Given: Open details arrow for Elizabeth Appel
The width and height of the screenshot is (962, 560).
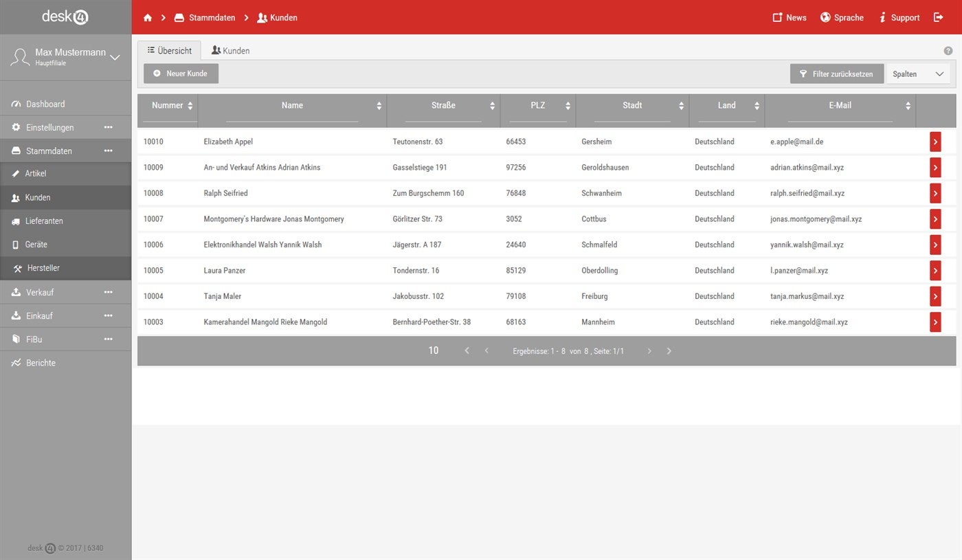Looking at the screenshot, I should click(935, 142).
